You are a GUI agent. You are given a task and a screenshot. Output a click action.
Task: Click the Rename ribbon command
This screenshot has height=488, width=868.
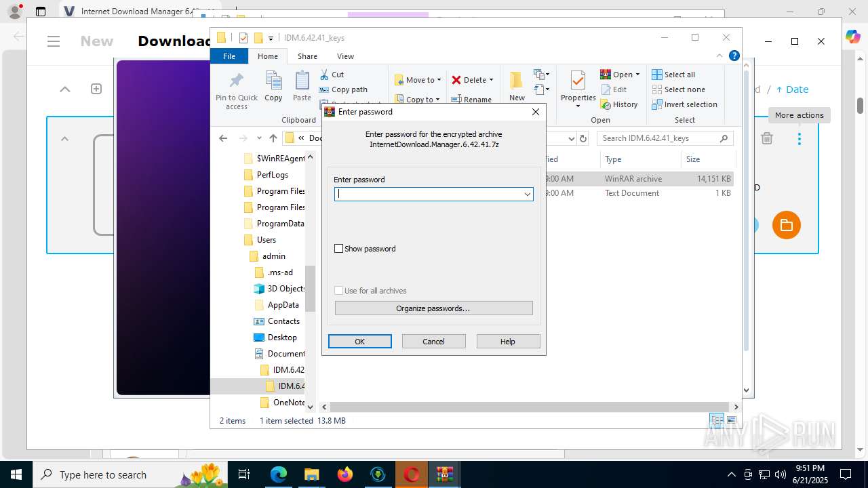click(472, 100)
